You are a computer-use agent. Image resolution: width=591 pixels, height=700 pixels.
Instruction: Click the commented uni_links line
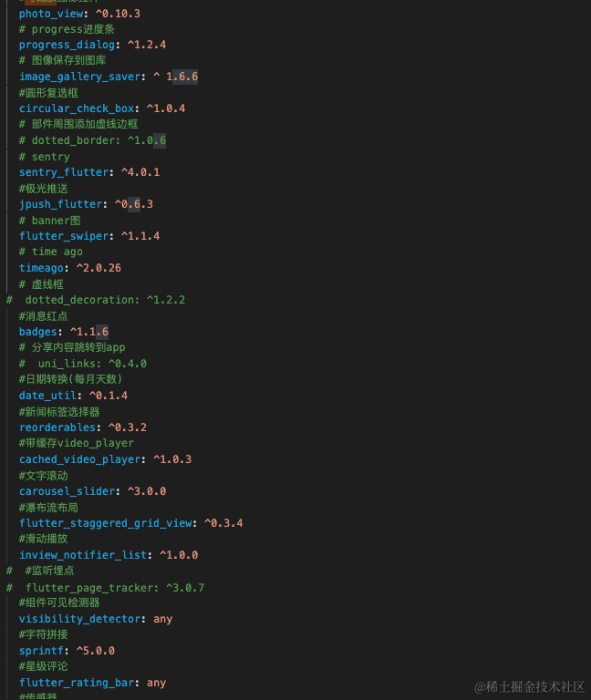[x=83, y=364]
